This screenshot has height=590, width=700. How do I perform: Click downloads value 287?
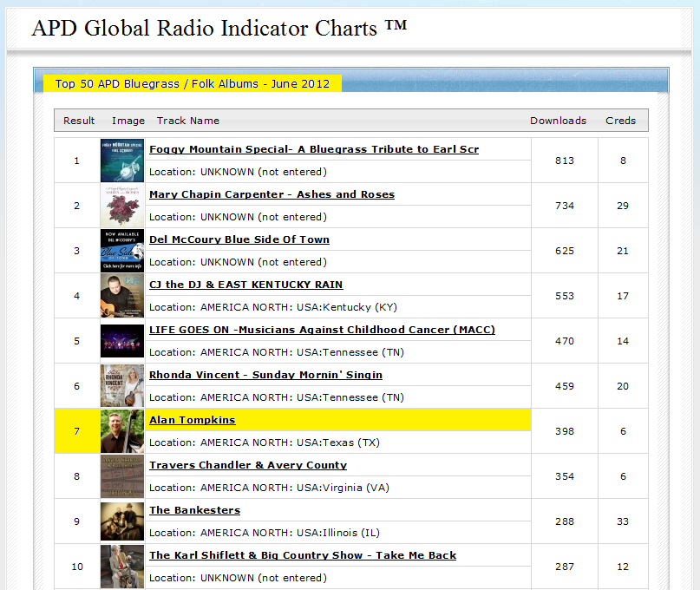click(565, 567)
